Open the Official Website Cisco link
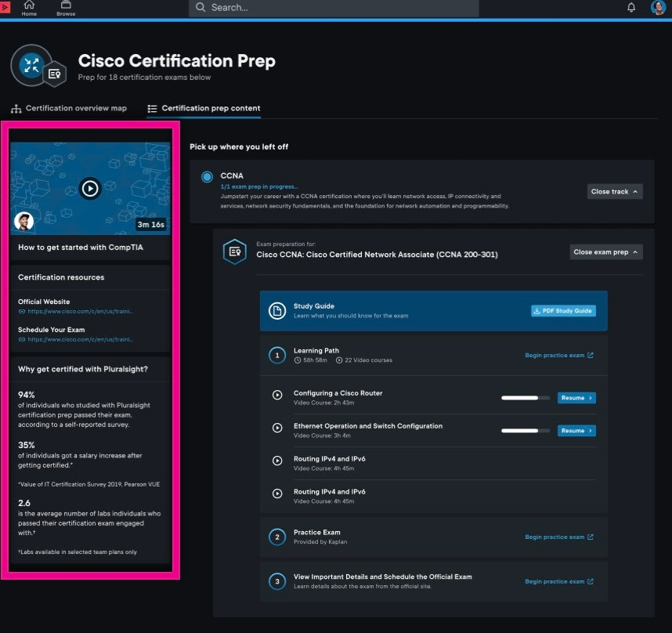 pyautogui.click(x=80, y=311)
